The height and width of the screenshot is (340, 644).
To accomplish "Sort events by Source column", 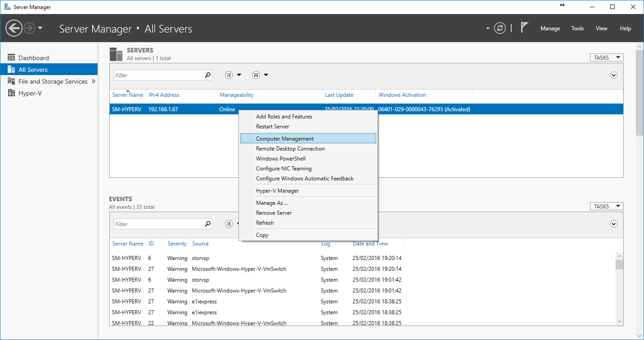I will click(x=201, y=244).
